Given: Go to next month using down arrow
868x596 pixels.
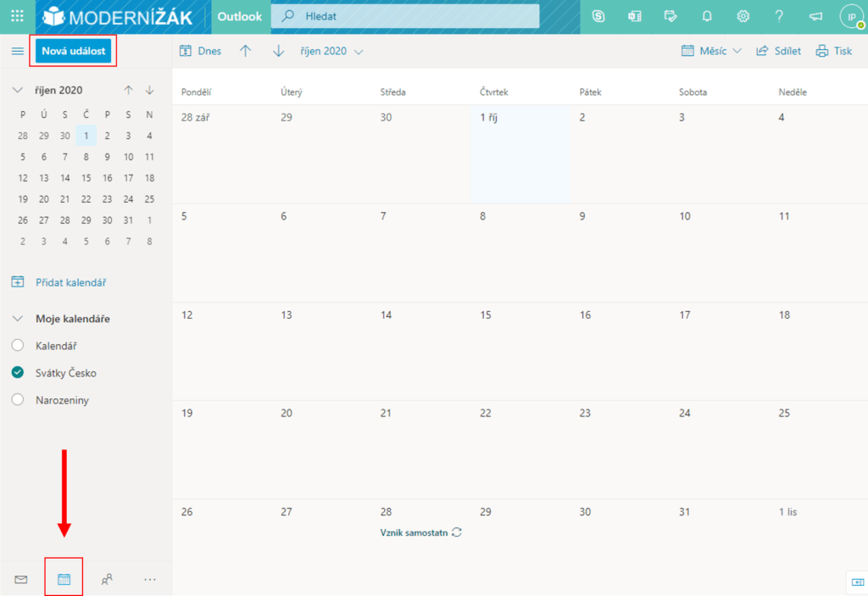Looking at the screenshot, I should click(x=278, y=52).
